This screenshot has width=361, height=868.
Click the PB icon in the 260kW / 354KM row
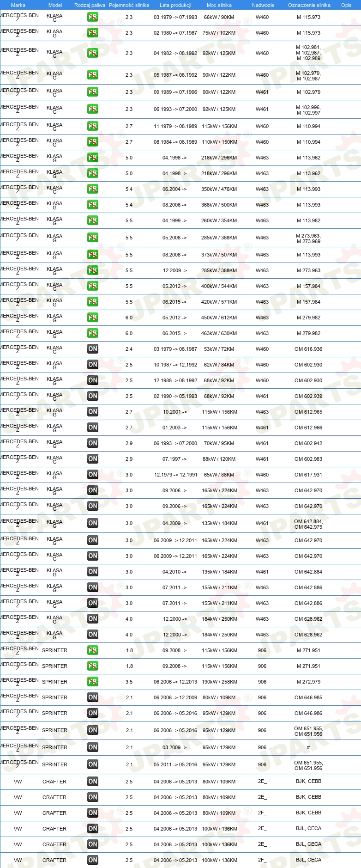tap(93, 220)
